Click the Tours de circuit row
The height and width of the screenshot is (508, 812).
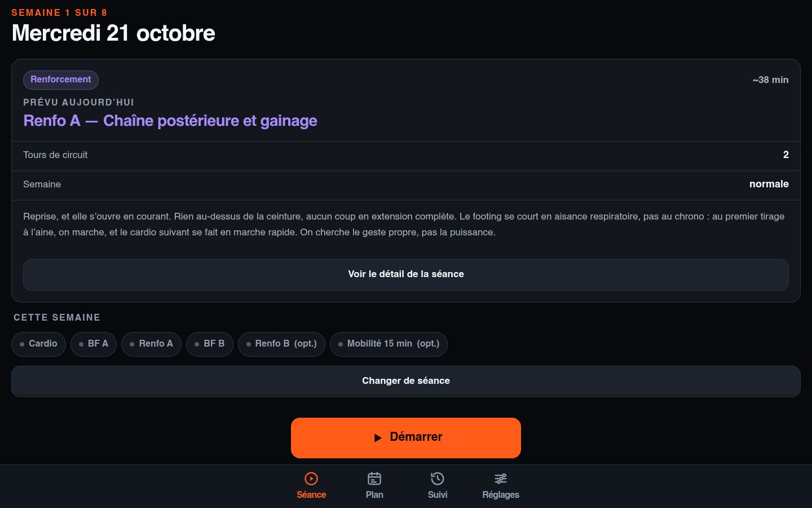tap(406, 155)
